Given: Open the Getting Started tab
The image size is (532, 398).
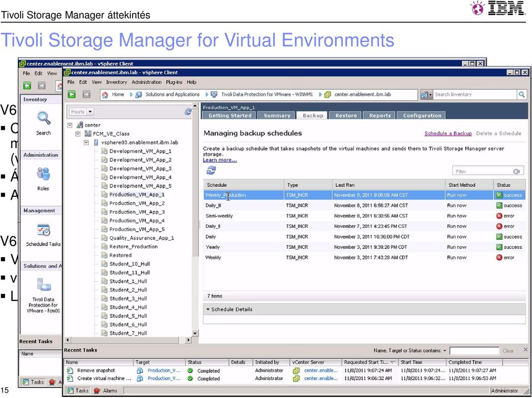Looking at the screenshot, I should pyautogui.click(x=230, y=116).
